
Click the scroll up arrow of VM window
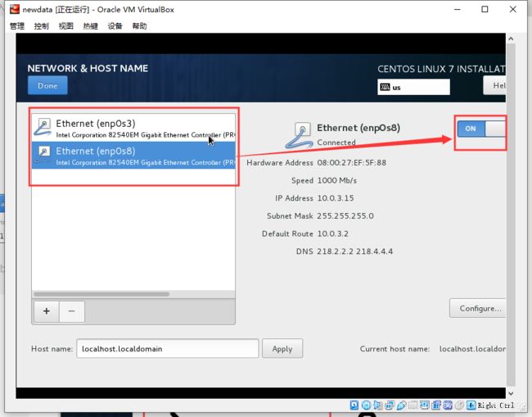click(511, 39)
